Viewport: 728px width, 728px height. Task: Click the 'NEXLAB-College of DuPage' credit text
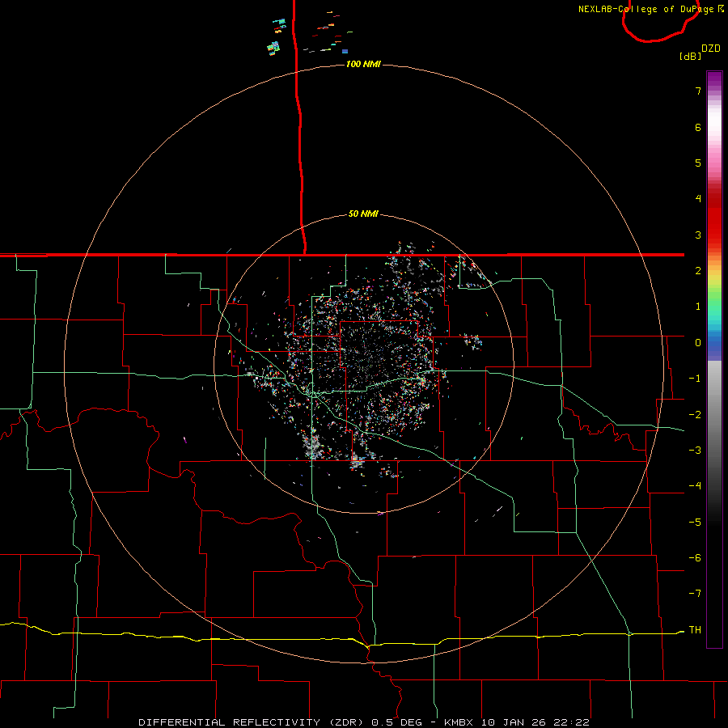[645, 9]
